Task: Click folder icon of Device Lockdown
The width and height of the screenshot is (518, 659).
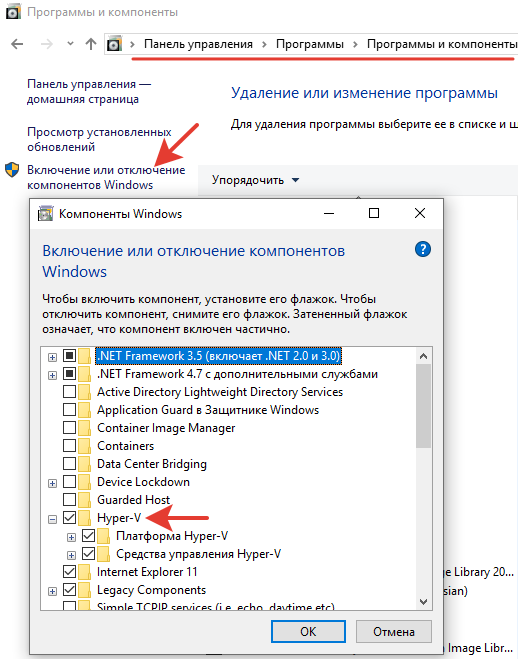Action: click(x=84, y=482)
